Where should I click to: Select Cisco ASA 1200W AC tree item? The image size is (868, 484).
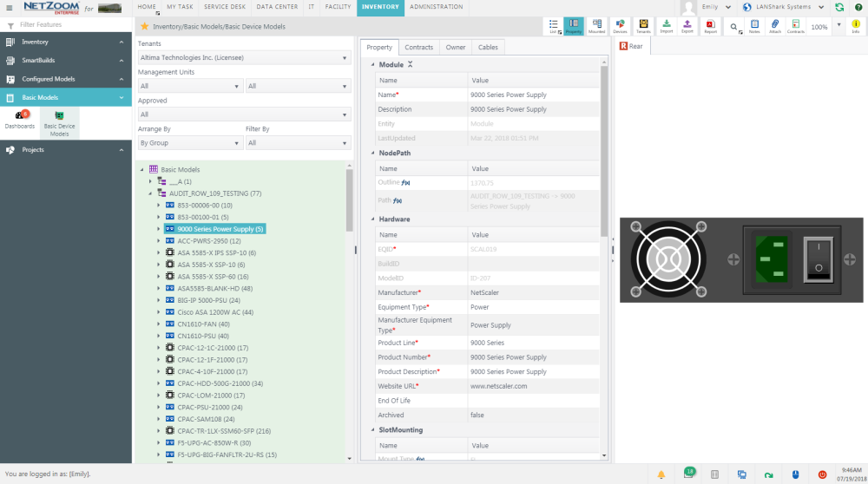[x=215, y=312]
